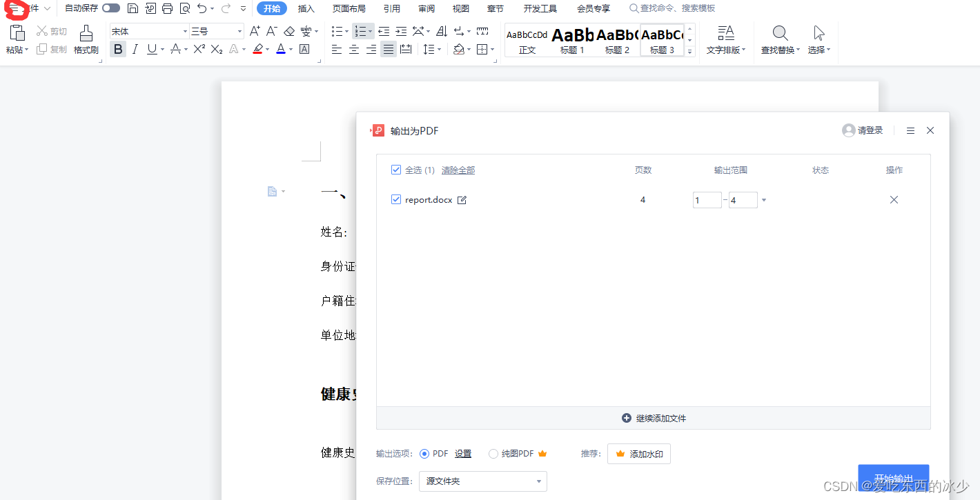This screenshot has height=500, width=980.
Task: Apply bold formatting with the B icon
Action: tap(118, 49)
